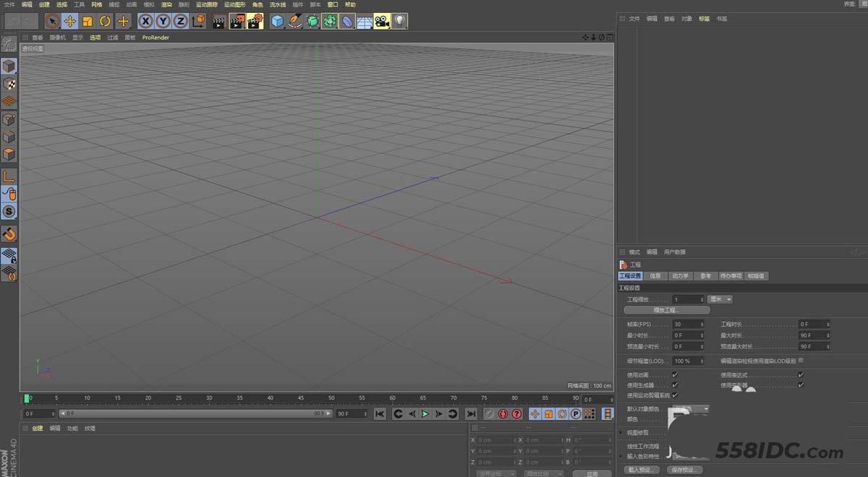Toggle Y axis lock
868x477 pixels.
(x=163, y=21)
